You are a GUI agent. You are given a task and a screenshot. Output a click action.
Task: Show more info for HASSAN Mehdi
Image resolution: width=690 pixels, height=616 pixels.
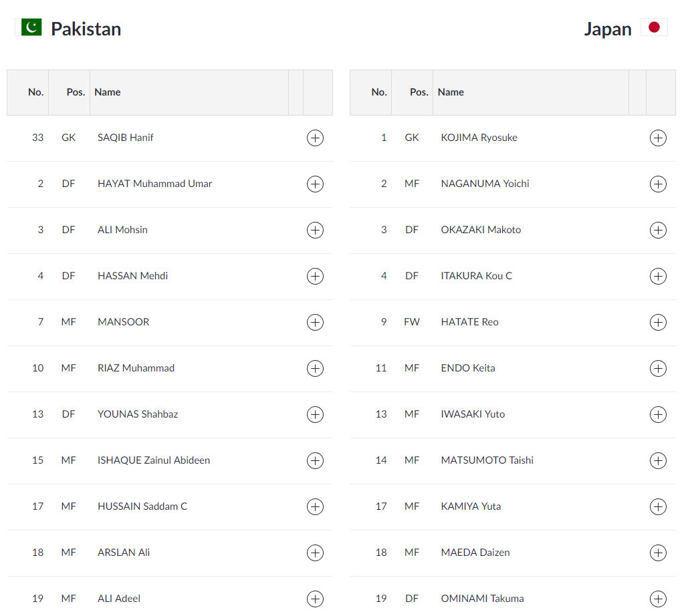[315, 277]
